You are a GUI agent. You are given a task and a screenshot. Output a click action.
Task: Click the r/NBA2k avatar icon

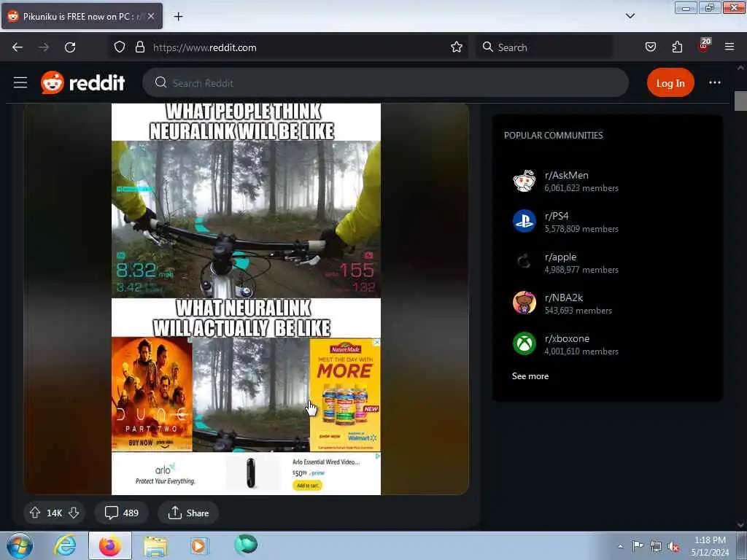(524, 303)
